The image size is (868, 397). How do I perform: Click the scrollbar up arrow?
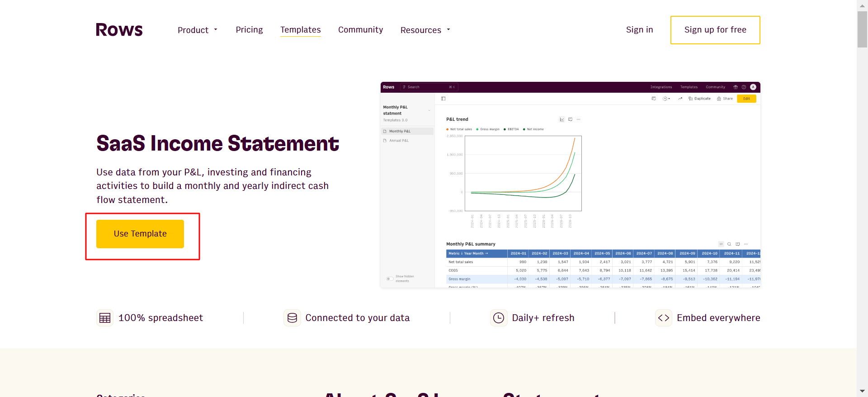(x=862, y=5)
